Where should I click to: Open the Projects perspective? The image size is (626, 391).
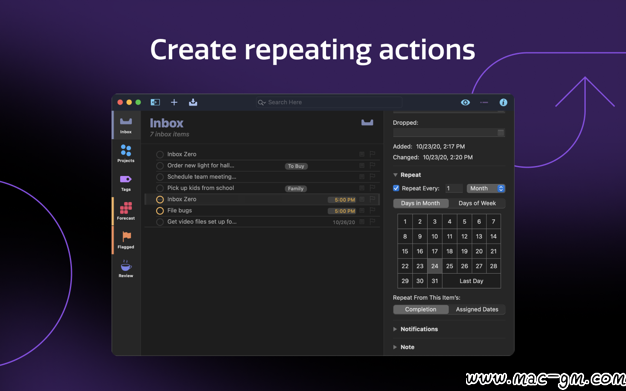[126, 153]
